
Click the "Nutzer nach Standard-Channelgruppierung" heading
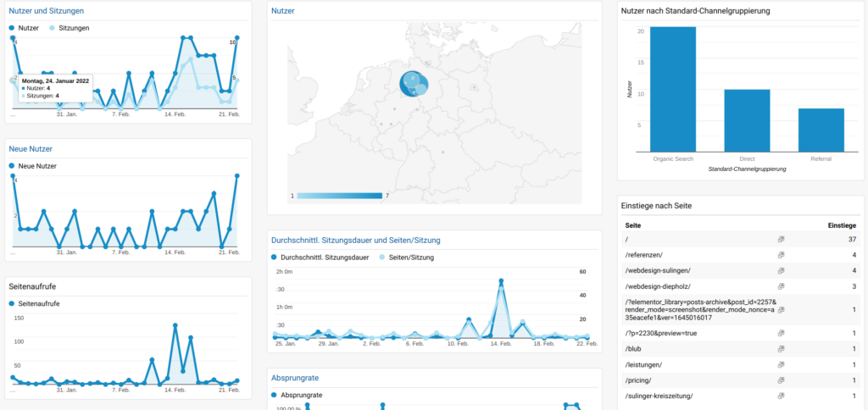click(695, 10)
